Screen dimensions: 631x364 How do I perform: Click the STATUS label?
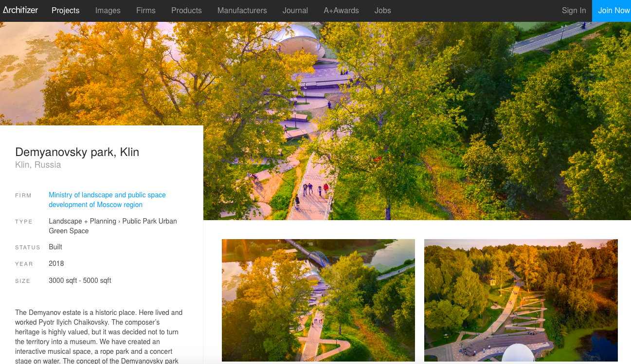click(x=28, y=247)
